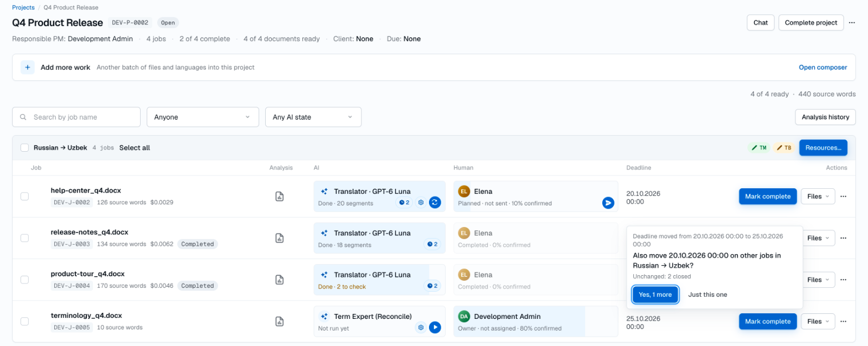Expand Files dropdown for help-center_q4.docx

coord(818,196)
